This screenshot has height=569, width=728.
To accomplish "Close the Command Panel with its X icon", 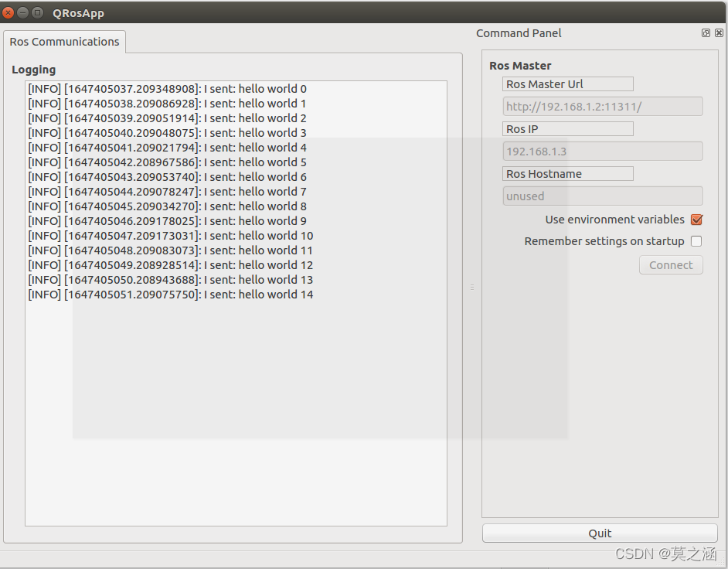I will (718, 32).
